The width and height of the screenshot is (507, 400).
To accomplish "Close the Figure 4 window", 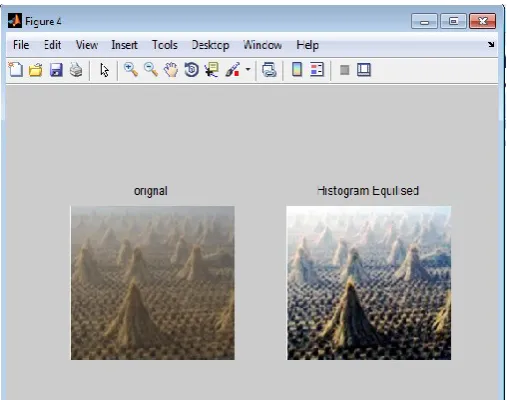I will [483, 21].
